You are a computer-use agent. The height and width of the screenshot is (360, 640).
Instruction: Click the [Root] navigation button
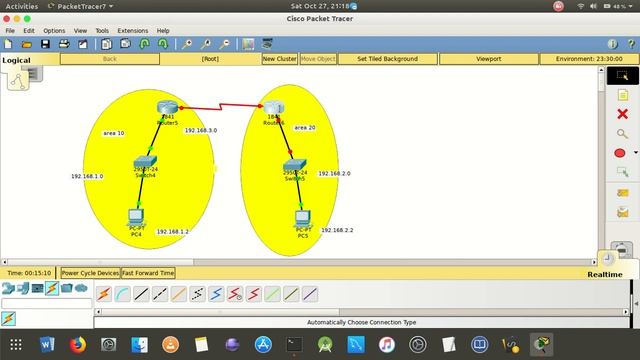(x=210, y=59)
